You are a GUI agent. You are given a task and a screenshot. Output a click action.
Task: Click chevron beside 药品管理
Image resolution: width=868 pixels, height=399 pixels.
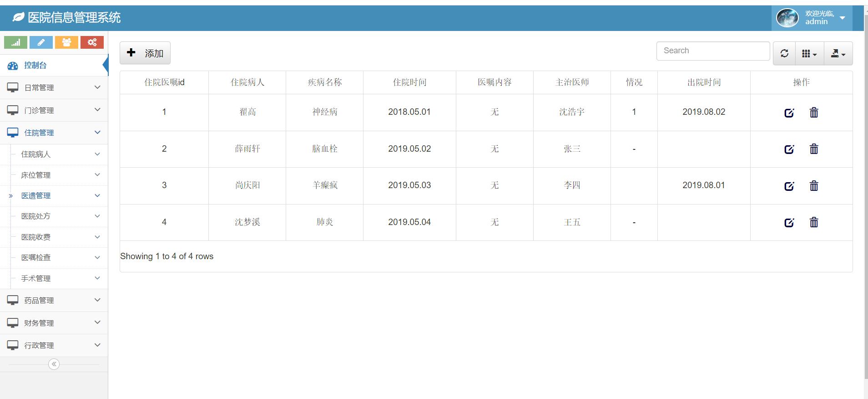click(x=97, y=300)
